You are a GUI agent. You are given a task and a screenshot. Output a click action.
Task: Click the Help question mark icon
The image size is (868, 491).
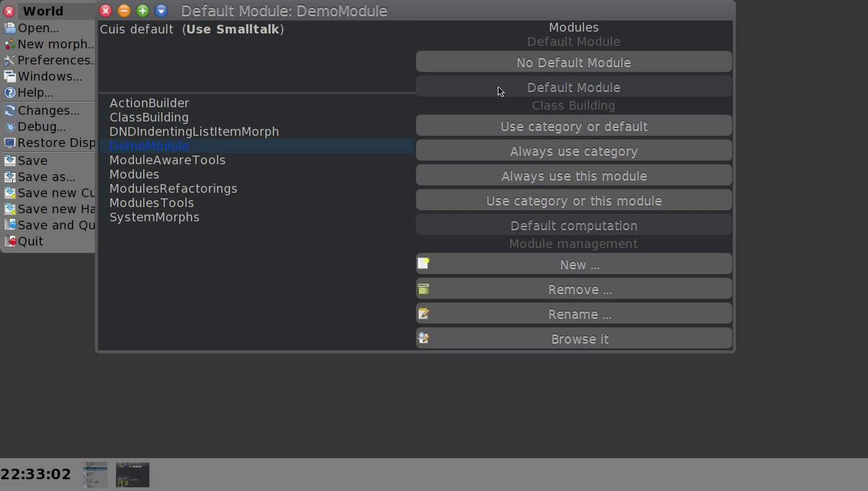[9, 92]
